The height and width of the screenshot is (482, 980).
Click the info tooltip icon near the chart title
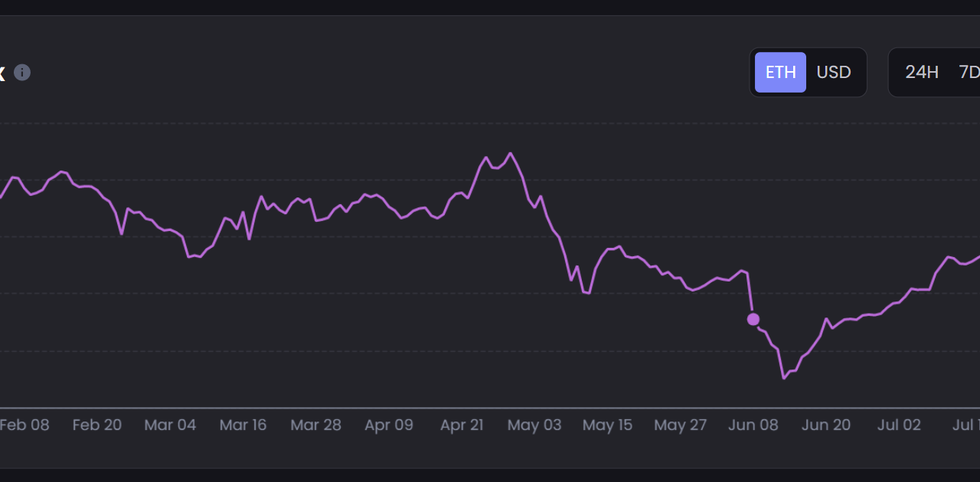tap(21, 73)
